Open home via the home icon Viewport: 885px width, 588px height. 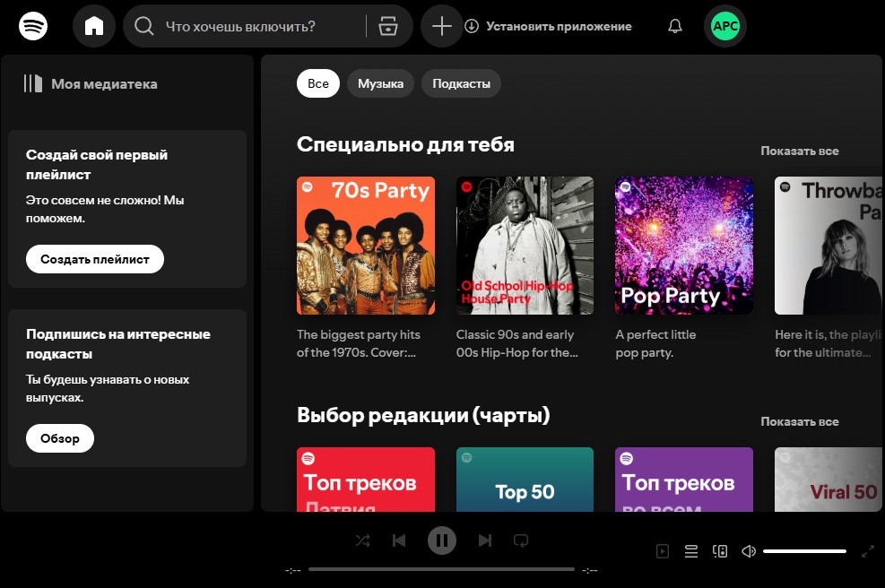tap(95, 26)
